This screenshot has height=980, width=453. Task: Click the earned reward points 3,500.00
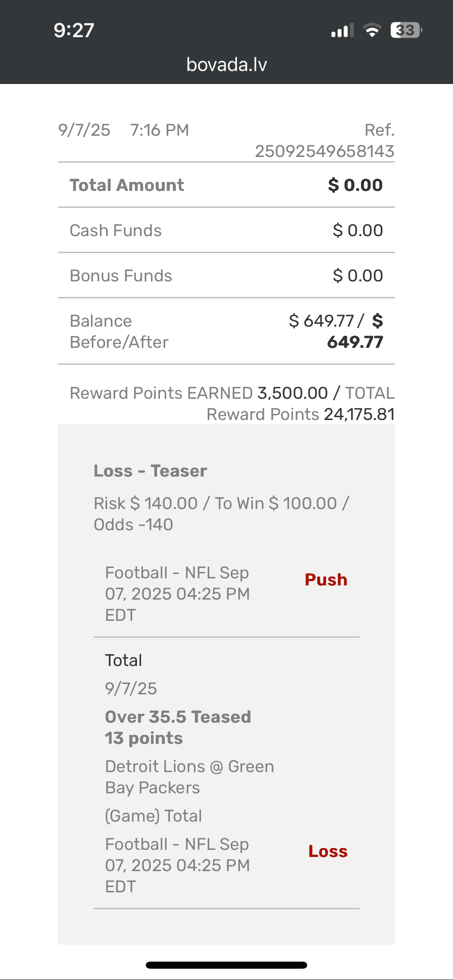pos(293,393)
